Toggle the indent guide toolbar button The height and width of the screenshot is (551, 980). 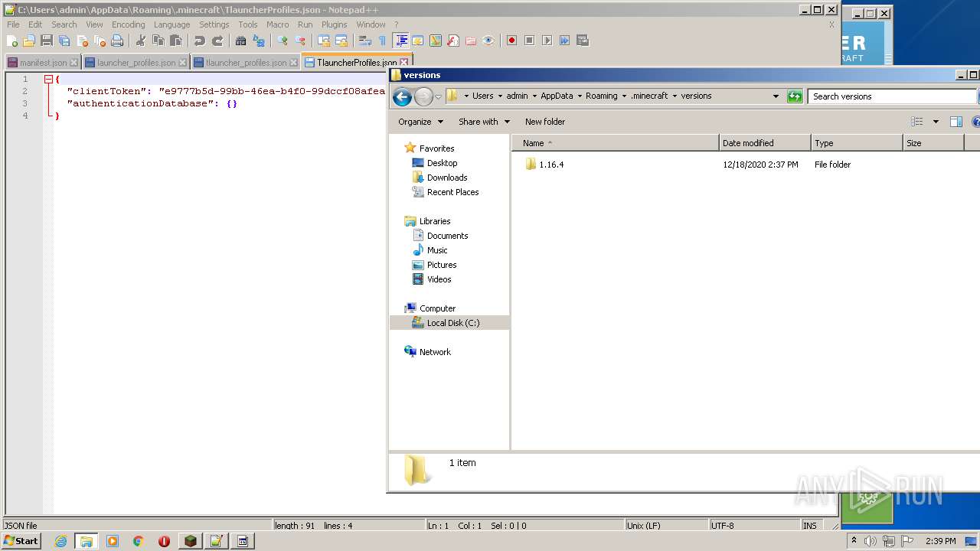coord(400,41)
